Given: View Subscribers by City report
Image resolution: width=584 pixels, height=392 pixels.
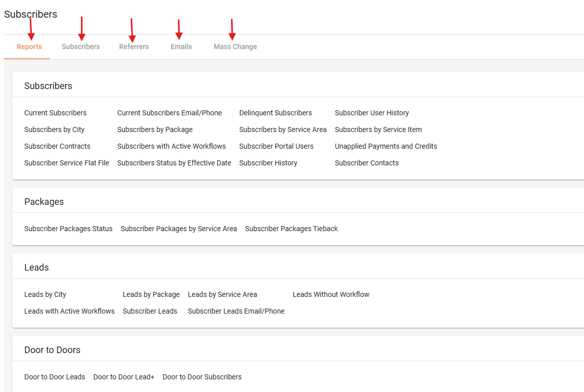Looking at the screenshot, I should (x=54, y=129).
